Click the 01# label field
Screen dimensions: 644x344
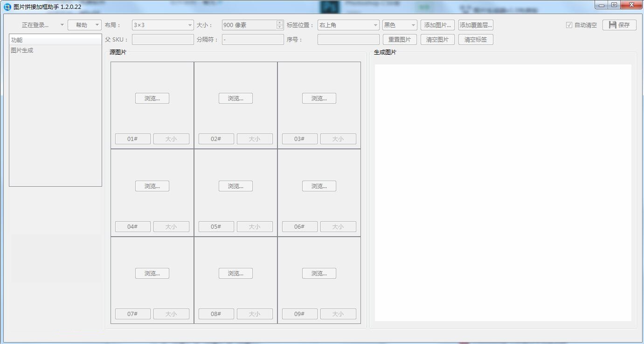click(133, 139)
